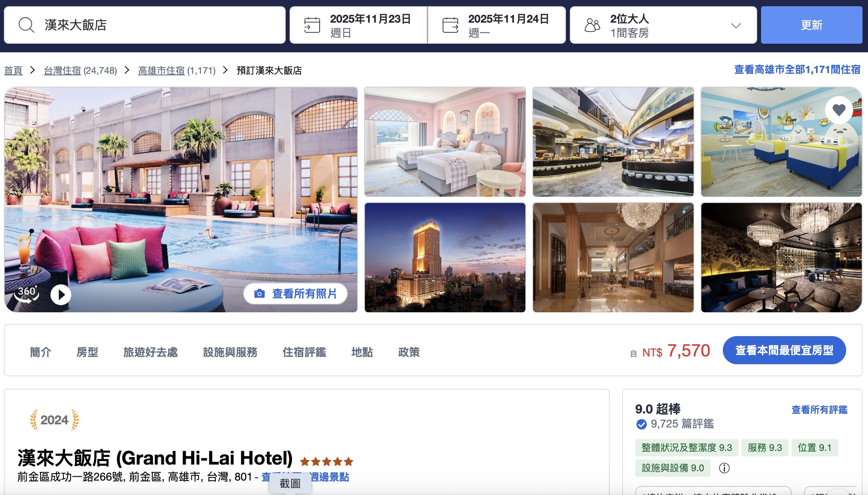This screenshot has height=495, width=868.
Task: Open the check-in calendar icon
Action: tap(312, 25)
